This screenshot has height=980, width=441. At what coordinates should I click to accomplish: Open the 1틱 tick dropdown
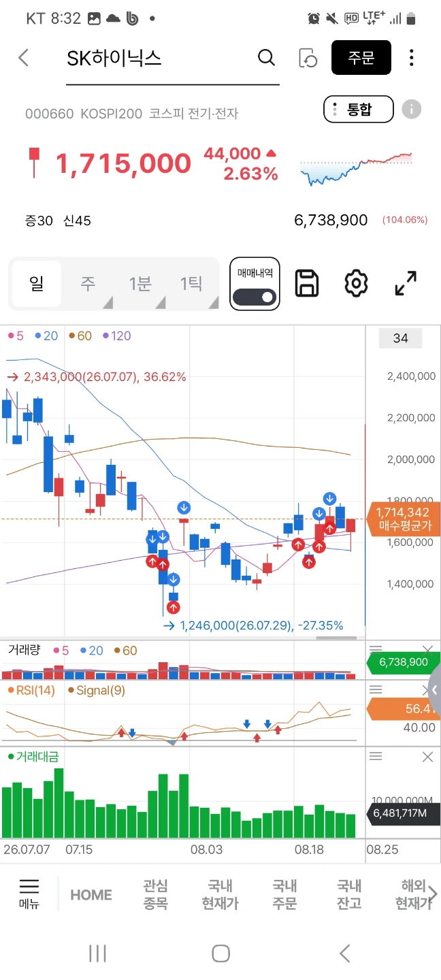[192, 284]
